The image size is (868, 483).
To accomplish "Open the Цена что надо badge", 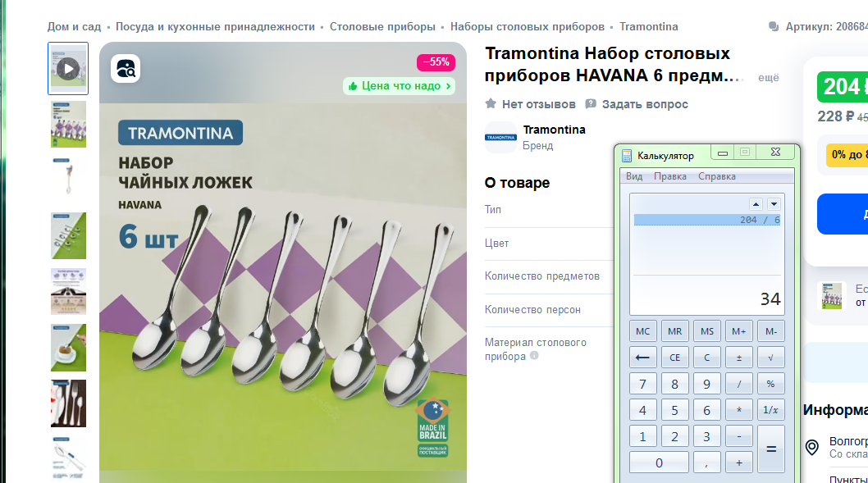I will point(399,86).
